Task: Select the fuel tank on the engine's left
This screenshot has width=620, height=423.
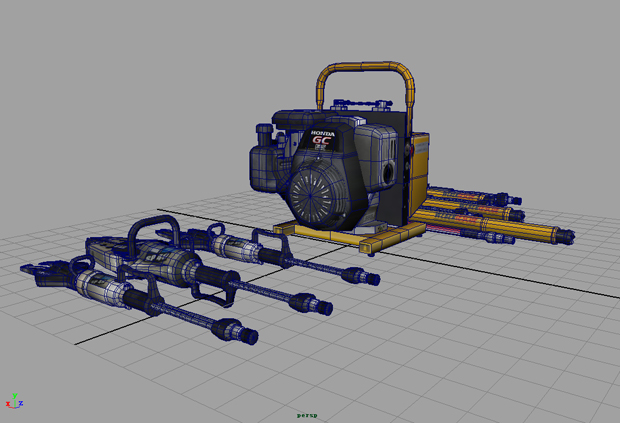Action: tap(263, 168)
